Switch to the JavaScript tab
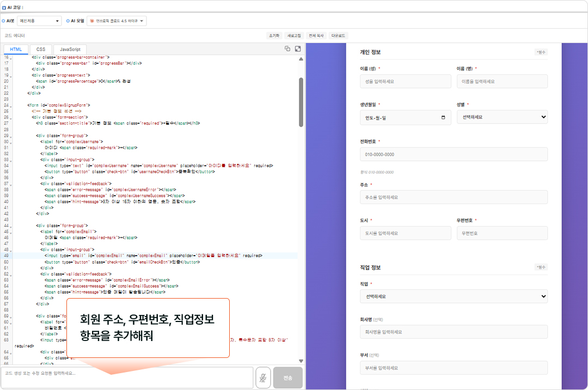This screenshot has width=588, height=390. [70, 49]
